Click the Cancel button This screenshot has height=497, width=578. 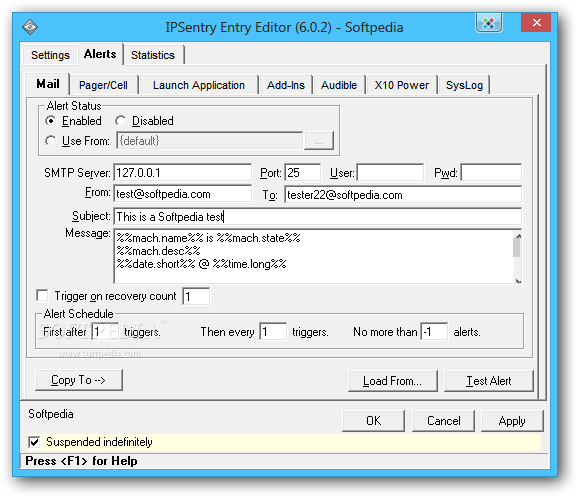point(443,421)
